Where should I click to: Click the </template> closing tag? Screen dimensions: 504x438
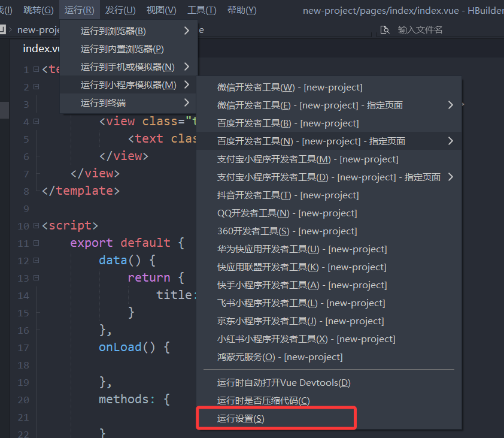click(81, 191)
